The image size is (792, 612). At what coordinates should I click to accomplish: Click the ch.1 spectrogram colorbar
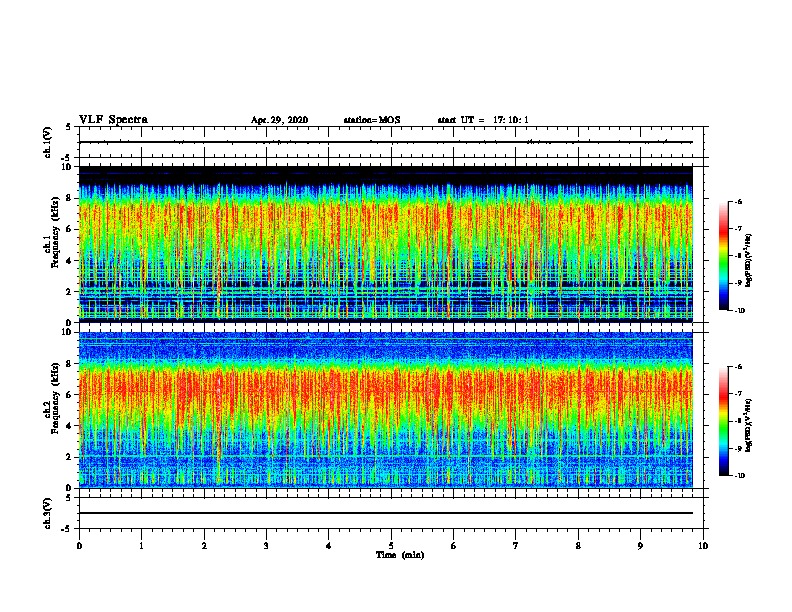coord(723,256)
